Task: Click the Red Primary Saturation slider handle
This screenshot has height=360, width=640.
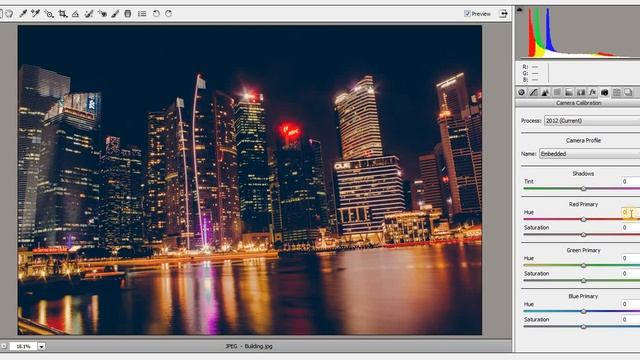Action: pyautogui.click(x=584, y=235)
